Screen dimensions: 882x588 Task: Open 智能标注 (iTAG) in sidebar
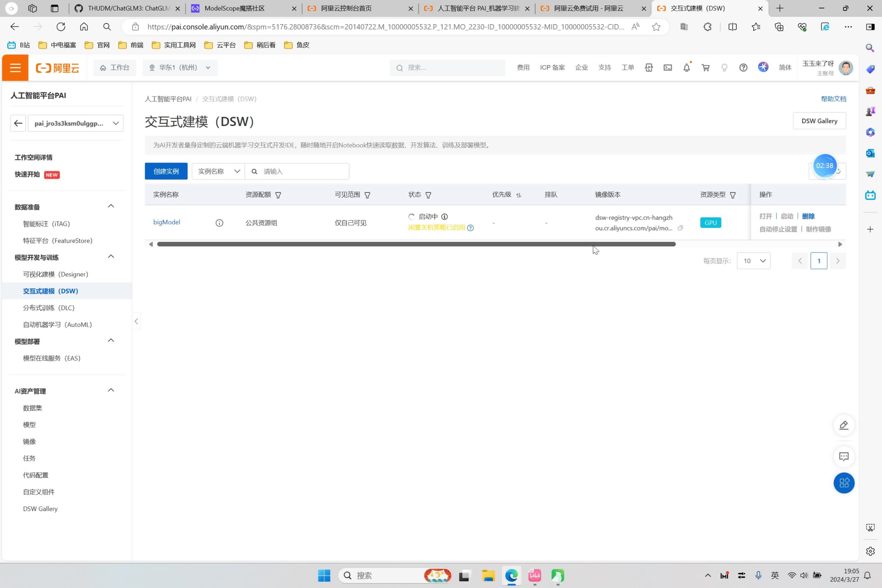(47, 224)
